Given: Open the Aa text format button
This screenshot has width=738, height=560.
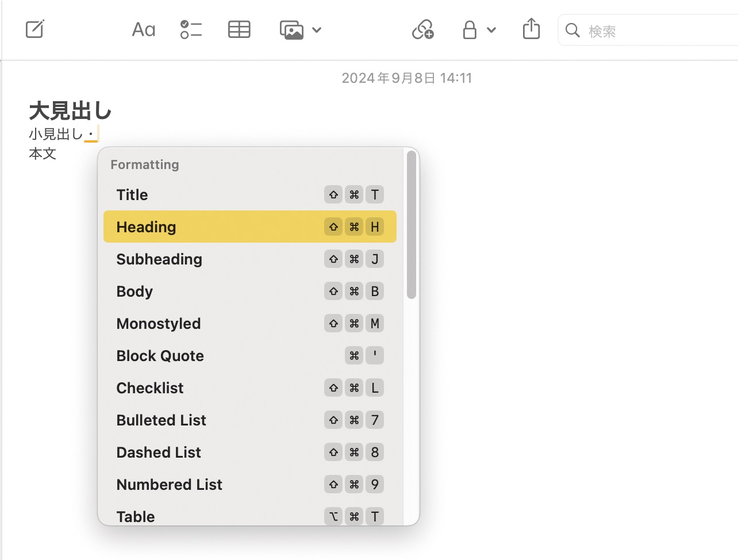Looking at the screenshot, I should tap(144, 29).
